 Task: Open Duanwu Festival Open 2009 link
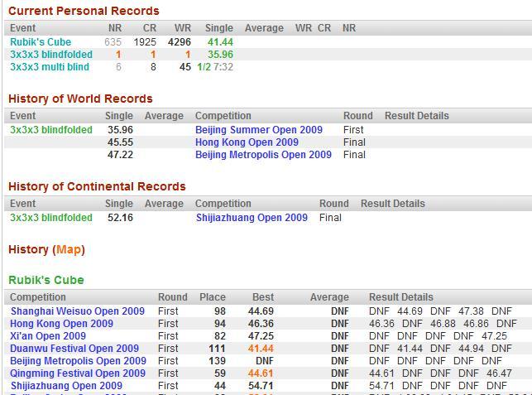point(74,348)
